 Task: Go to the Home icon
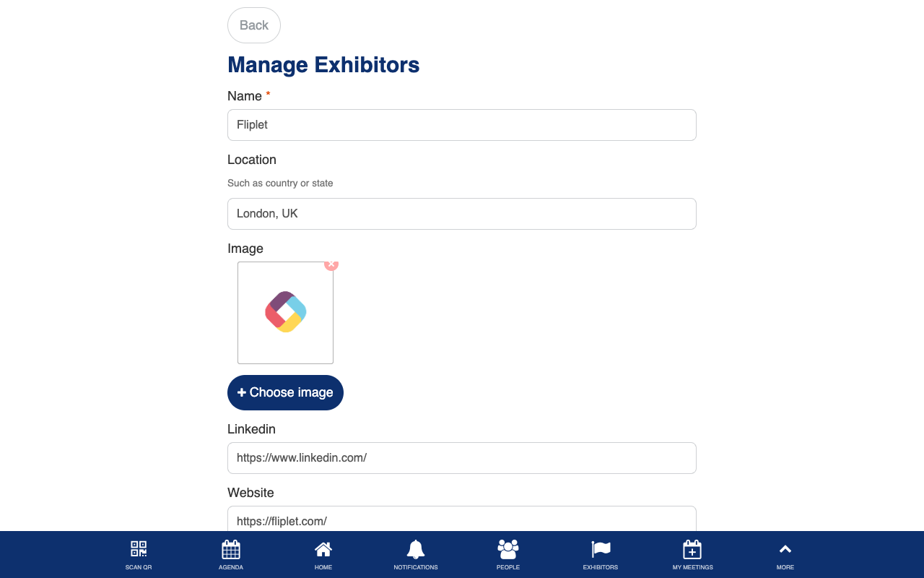(323, 549)
